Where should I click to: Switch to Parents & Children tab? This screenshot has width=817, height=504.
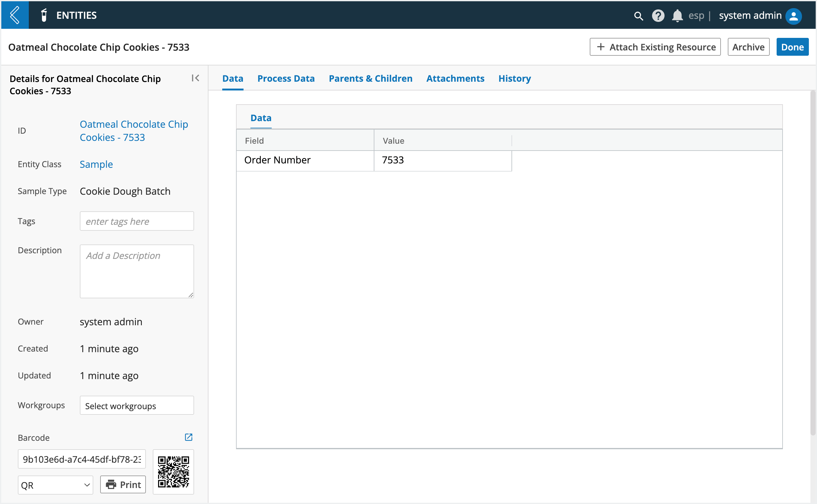click(x=370, y=78)
